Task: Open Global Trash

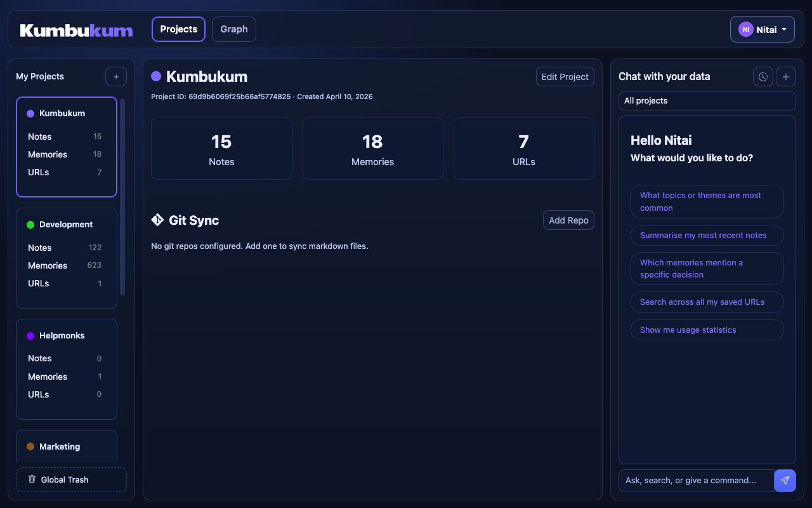Action: [x=71, y=479]
